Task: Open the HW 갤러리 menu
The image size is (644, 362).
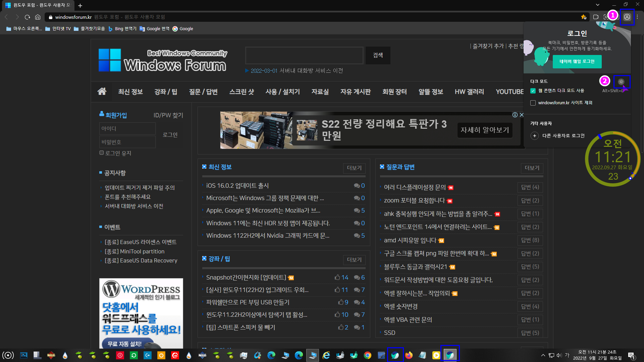Action: [x=469, y=92]
